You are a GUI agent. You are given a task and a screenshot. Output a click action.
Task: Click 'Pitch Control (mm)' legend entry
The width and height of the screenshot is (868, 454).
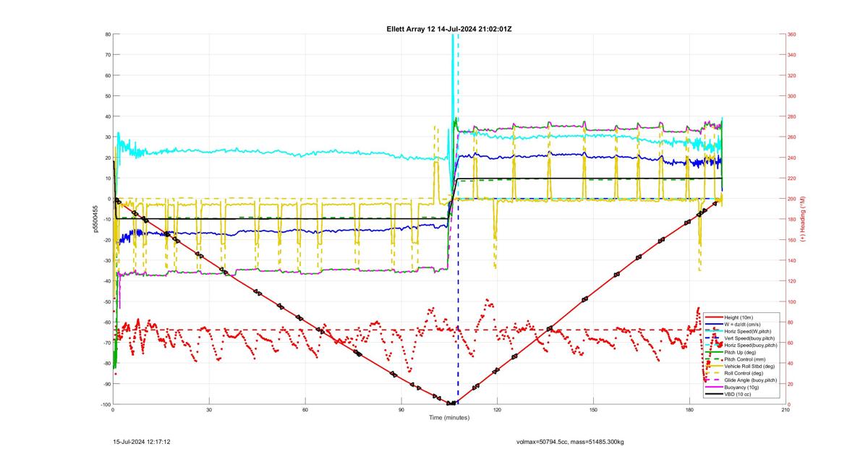click(744, 359)
